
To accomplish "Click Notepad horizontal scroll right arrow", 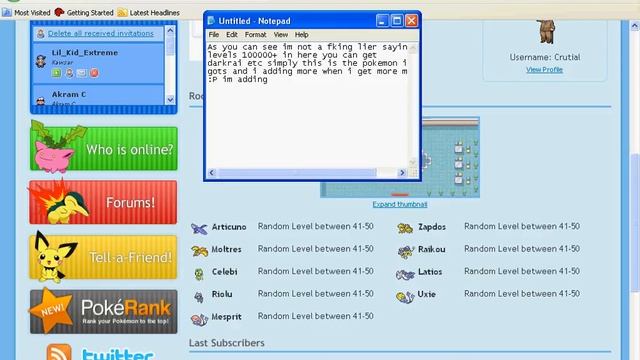I will click(402, 173).
